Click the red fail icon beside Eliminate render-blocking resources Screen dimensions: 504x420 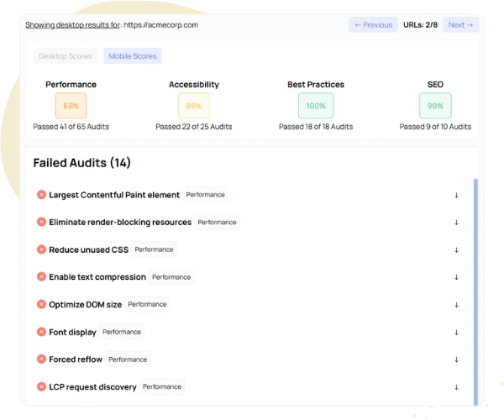[41, 222]
